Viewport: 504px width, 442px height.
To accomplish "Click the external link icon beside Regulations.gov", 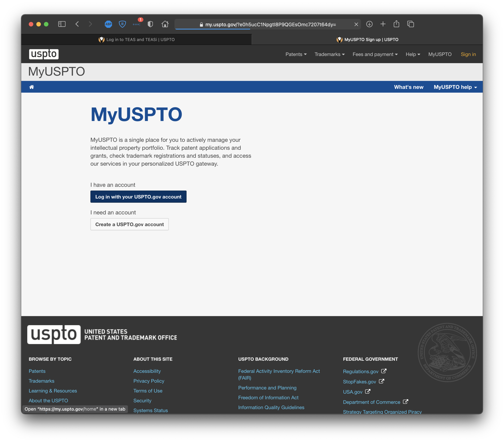I will click(x=384, y=371).
